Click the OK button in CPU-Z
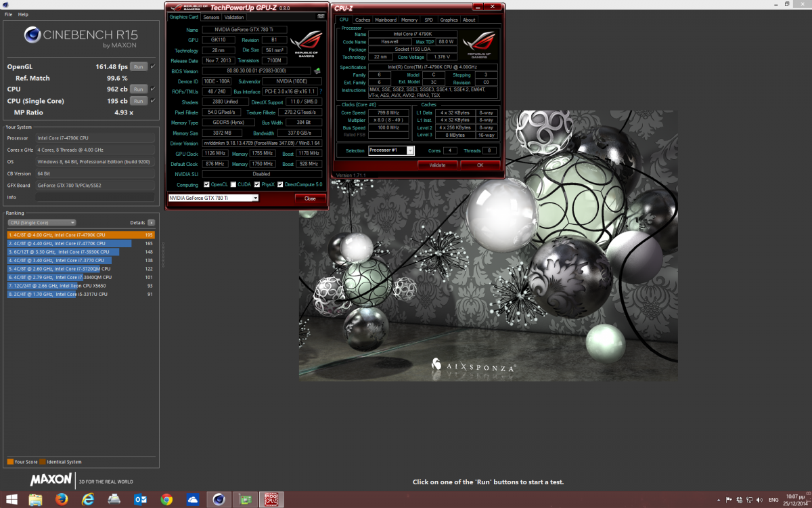The image size is (812, 508). (x=480, y=165)
